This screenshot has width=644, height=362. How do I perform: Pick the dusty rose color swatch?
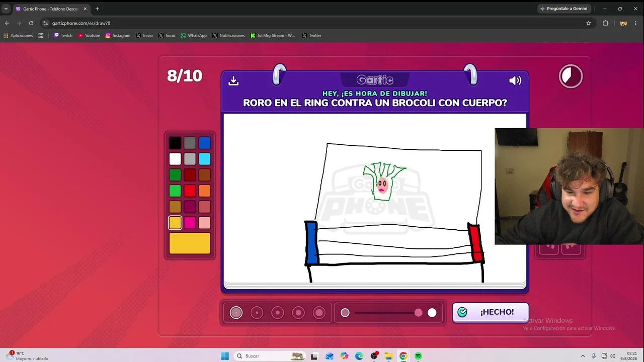coord(204,207)
